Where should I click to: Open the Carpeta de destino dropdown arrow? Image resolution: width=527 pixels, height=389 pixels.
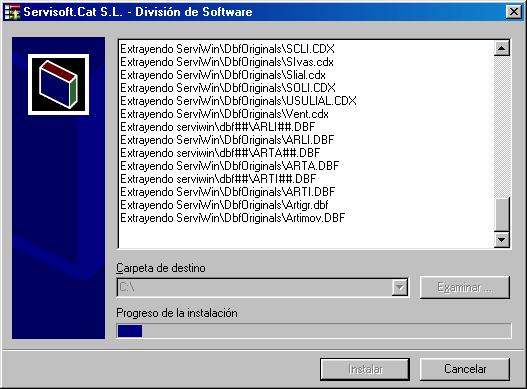(x=400, y=287)
